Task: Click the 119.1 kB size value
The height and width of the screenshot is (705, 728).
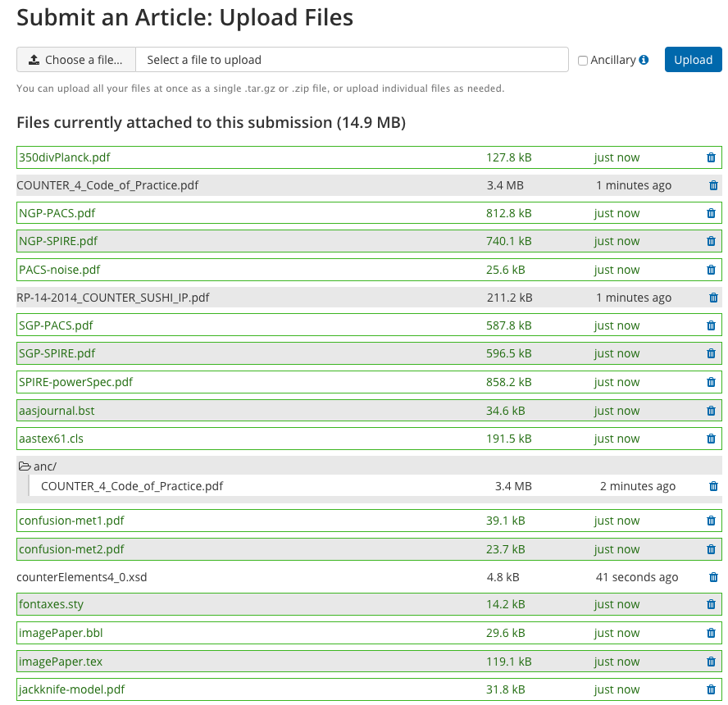Action: tap(509, 662)
